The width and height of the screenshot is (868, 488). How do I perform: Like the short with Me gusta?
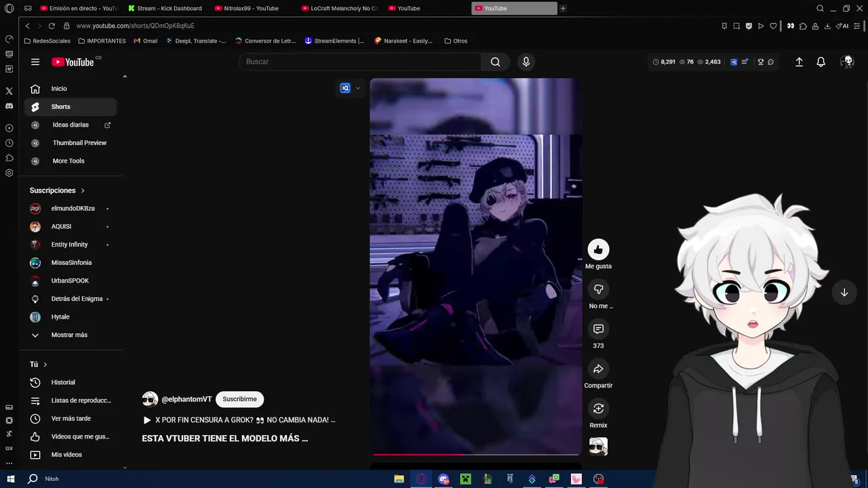click(x=598, y=249)
